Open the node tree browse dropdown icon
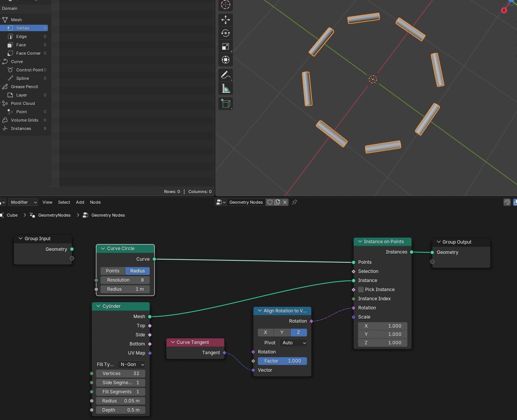This screenshot has height=420, width=517. coord(221,202)
